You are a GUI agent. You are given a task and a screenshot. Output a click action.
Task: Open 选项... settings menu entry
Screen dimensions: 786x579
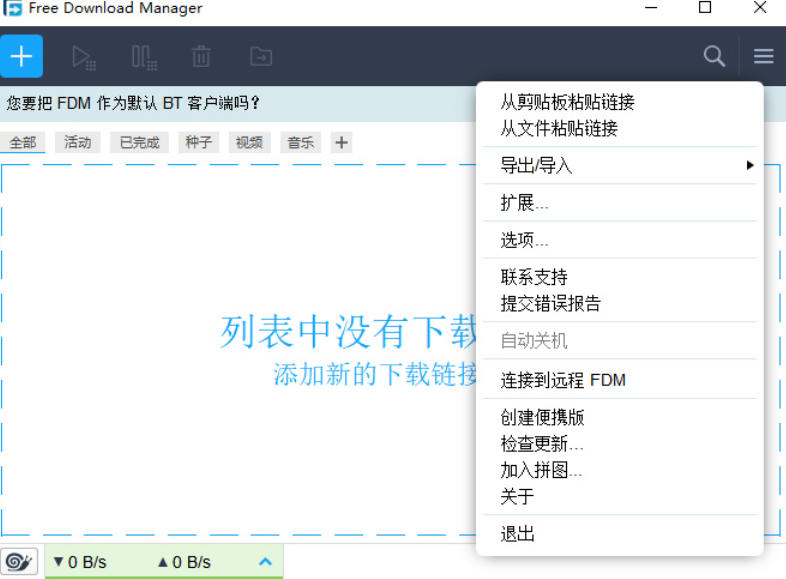[x=620, y=240]
